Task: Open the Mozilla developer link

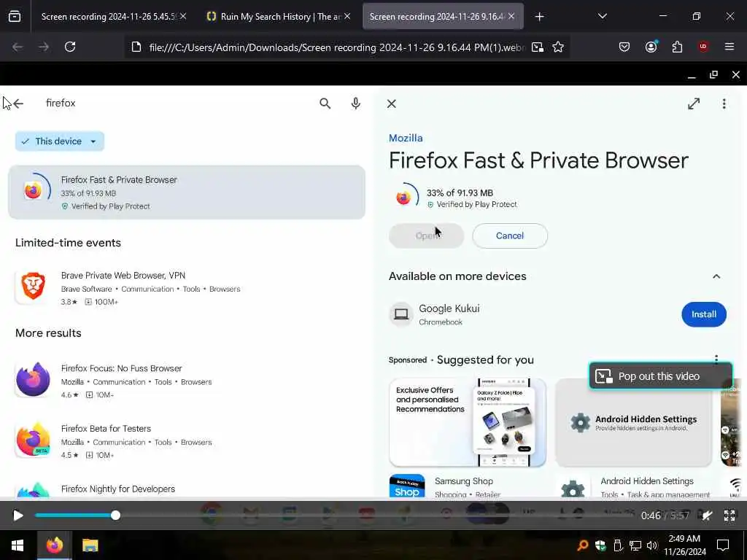Action: click(406, 138)
